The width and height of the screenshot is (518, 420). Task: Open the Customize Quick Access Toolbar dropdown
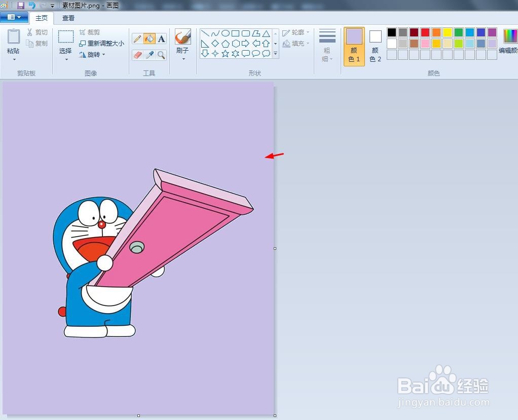(x=52, y=6)
